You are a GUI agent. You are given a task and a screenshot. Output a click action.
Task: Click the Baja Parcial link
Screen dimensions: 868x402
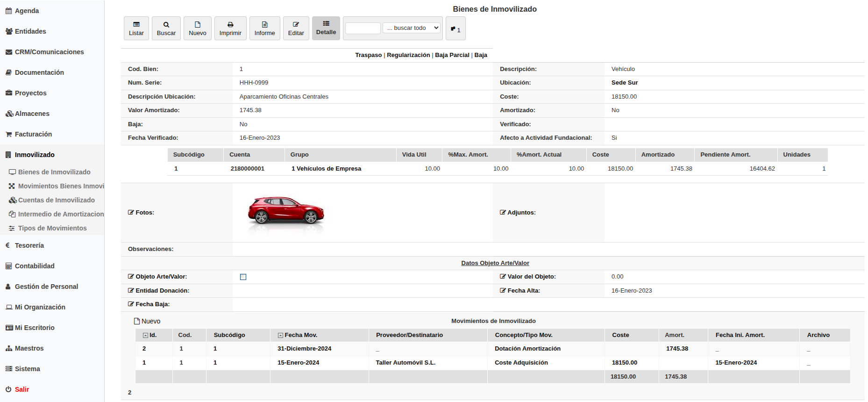(x=452, y=55)
